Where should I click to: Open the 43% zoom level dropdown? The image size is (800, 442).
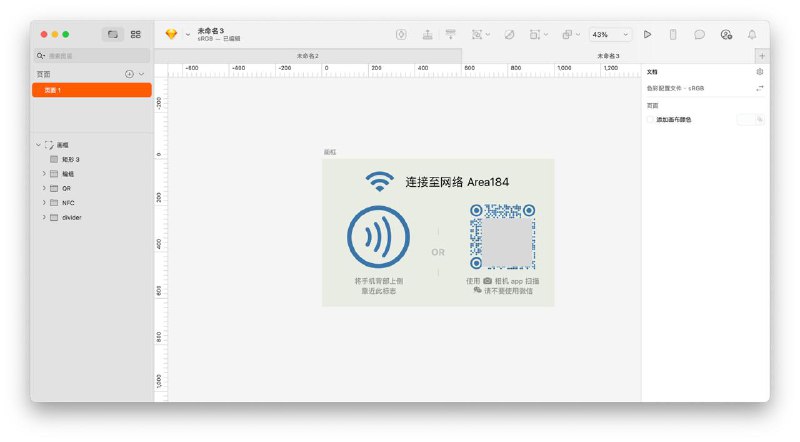click(610, 35)
